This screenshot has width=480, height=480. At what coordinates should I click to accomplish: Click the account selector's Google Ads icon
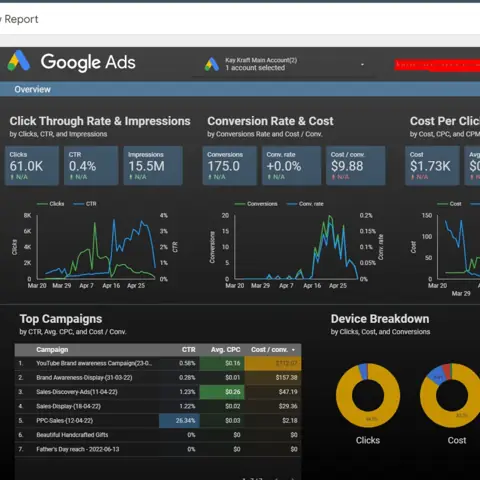[212, 64]
